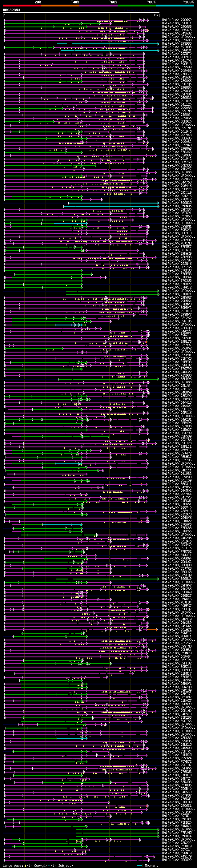Select subject label UniRef100_A5ANU5
Image resolution: width=197 pixels, height=868 pixels.
pyautogui.click(x=177, y=206)
